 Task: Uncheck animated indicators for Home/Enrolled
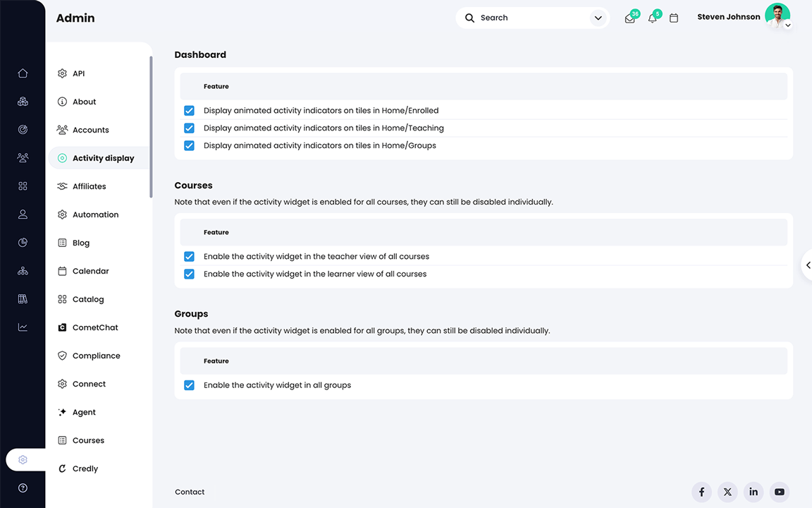(189, 110)
